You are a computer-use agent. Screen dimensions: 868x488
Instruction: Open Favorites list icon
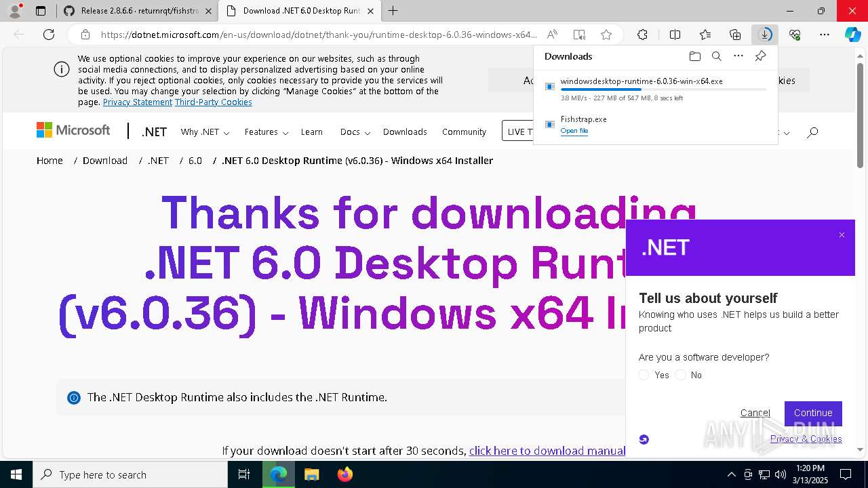point(705,35)
